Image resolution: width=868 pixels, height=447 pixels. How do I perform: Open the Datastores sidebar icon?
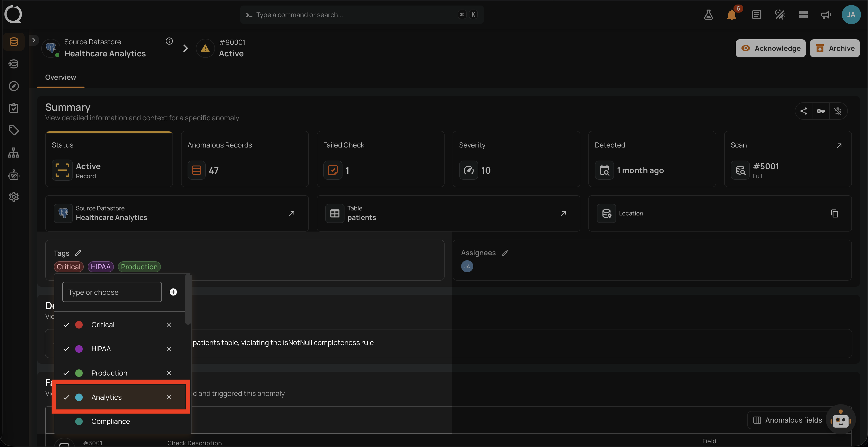(14, 42)
